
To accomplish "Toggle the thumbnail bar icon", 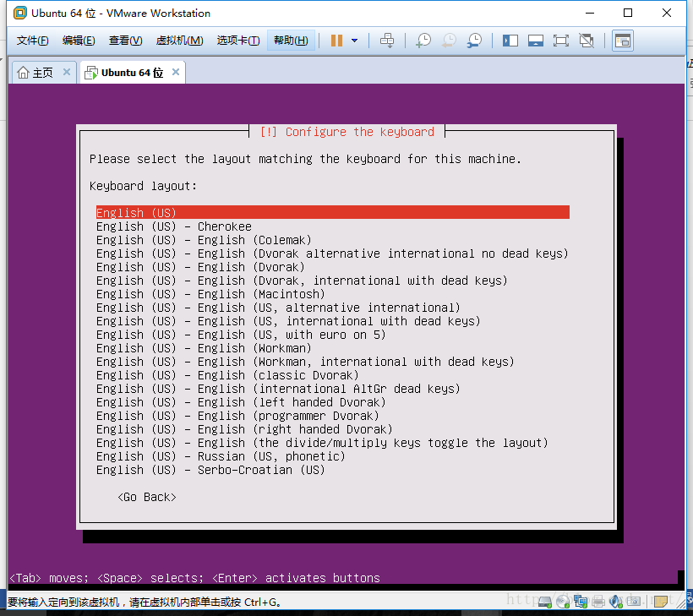I will pos(536,41).
